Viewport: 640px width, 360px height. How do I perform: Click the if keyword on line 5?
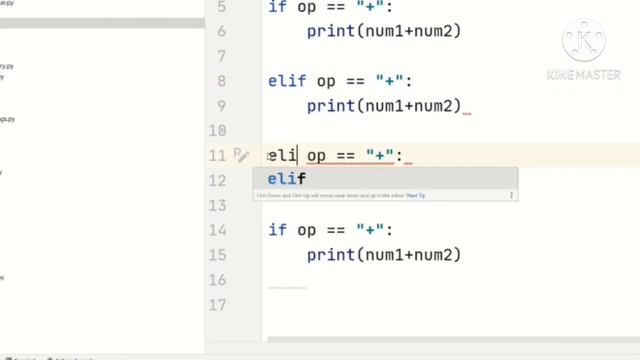click(x=278, y=7)
